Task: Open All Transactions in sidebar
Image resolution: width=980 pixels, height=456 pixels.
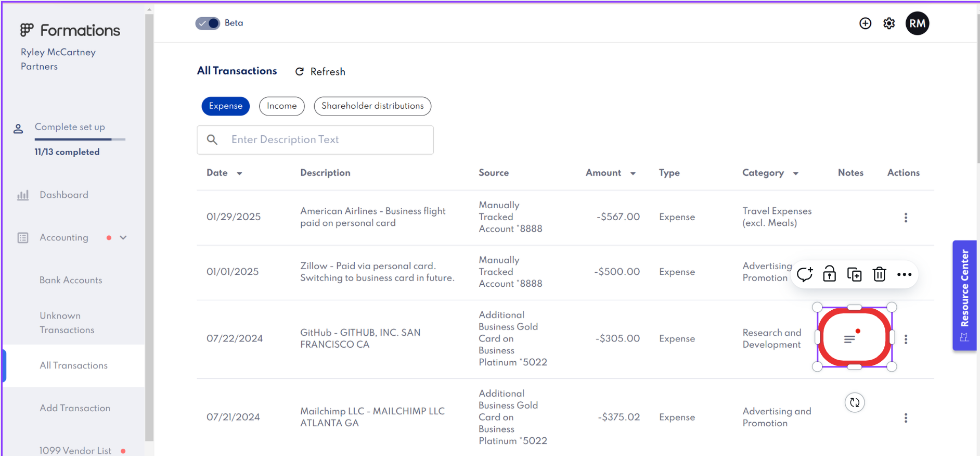Action: point(74,365)
